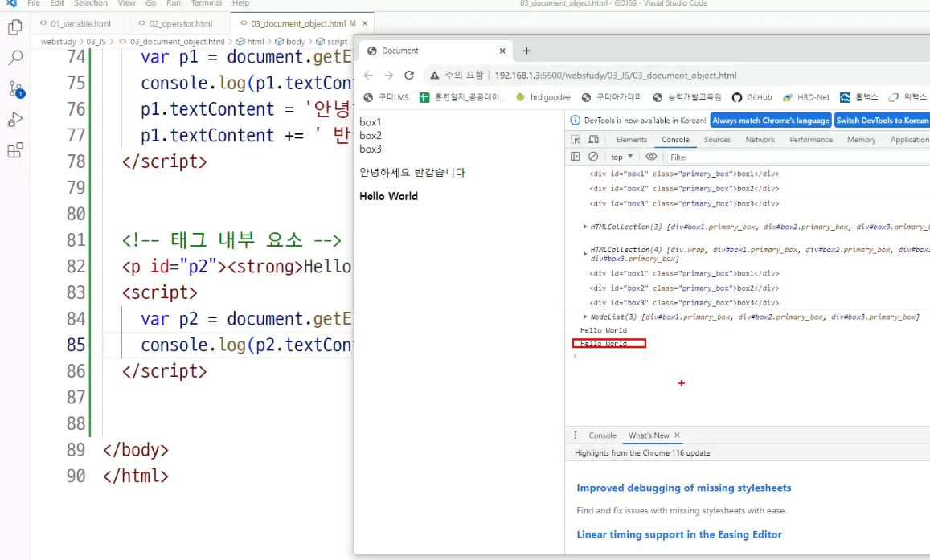Click the closing </body> tag on line 89

click(x=136, y=450)
